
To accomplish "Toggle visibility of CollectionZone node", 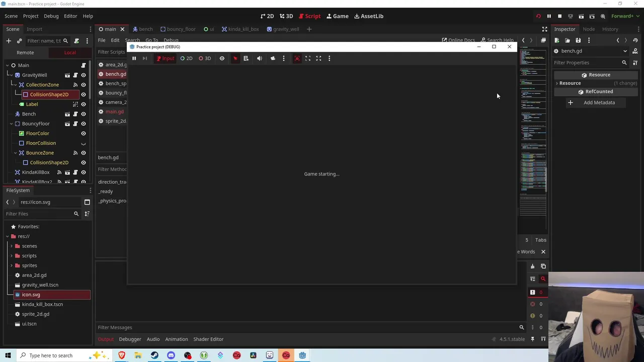I will 84,85.
